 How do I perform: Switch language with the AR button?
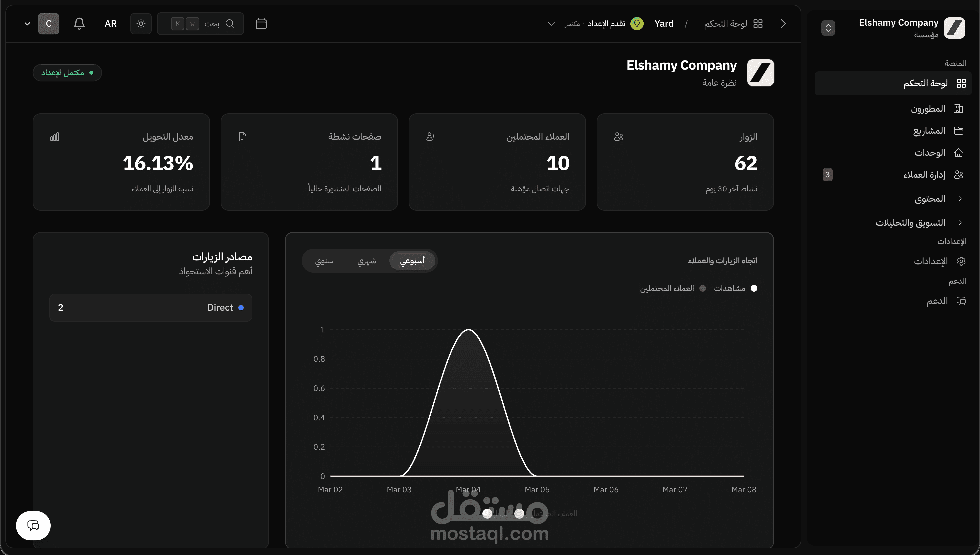click(111, 24)
